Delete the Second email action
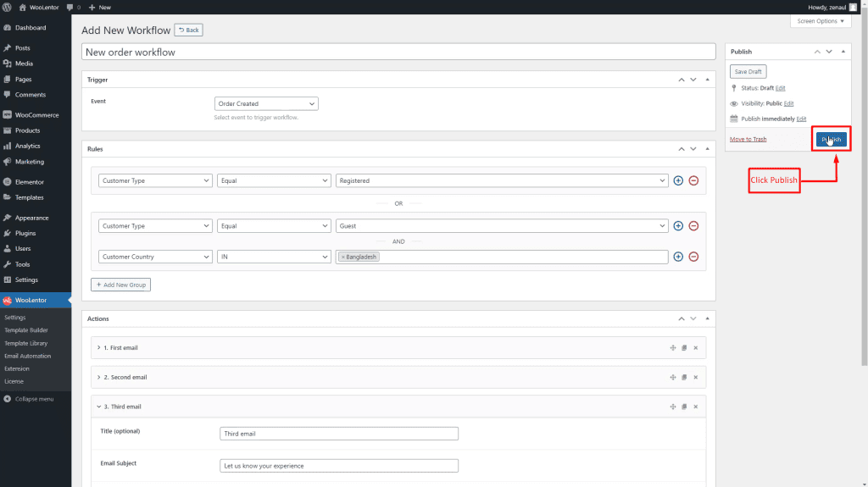Image resolution: width=868 pixels, height=487 pixels. (x=696, y=377)
